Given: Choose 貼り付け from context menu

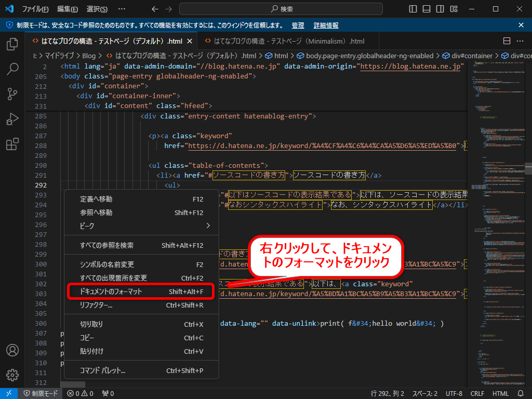Looking at the screenshot, I should (x=141, y=352).
